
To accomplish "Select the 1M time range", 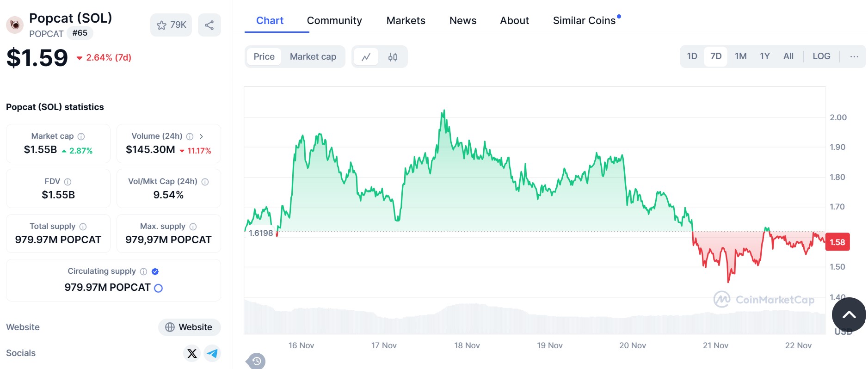I will pyautogui.click(x=740, y=56).
